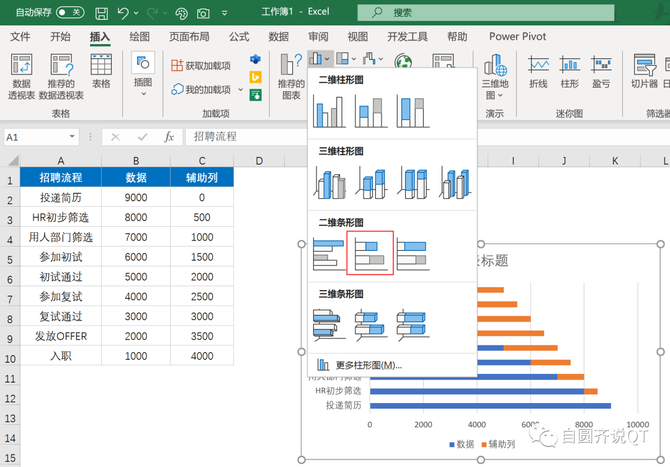
Task: Click 获取加载项 button
Action: coord(201,65)
